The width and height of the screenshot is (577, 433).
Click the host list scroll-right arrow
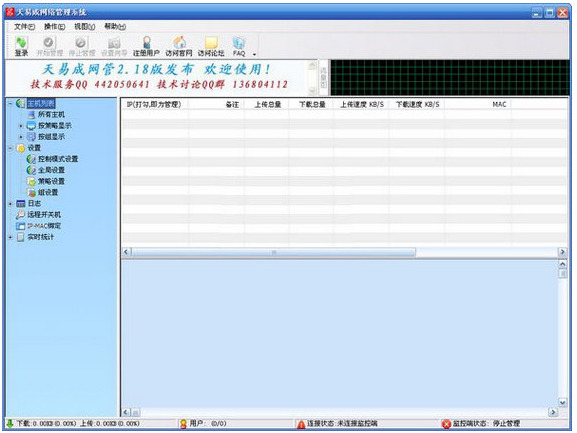click(562, 252)
